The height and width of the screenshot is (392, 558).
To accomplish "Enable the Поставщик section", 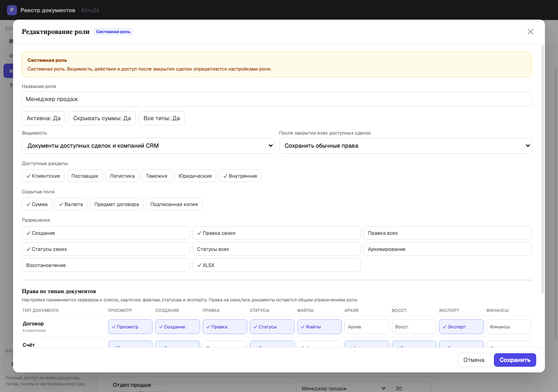I will tap(85, 176).
